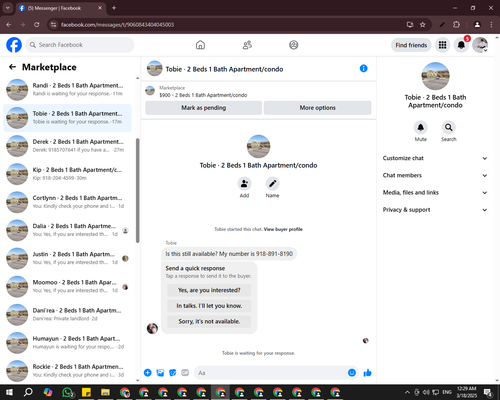The image size is (500, 400).
Task: Open WhatsApp from the taskbar
Action: [68, 392]
